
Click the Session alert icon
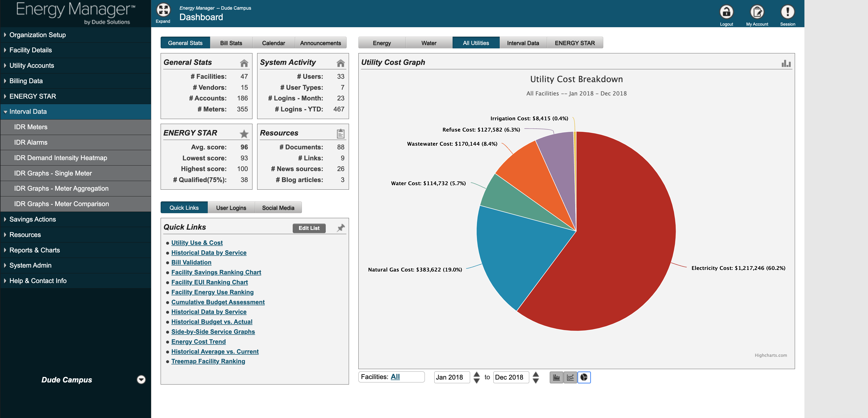(x=787, y=12)
